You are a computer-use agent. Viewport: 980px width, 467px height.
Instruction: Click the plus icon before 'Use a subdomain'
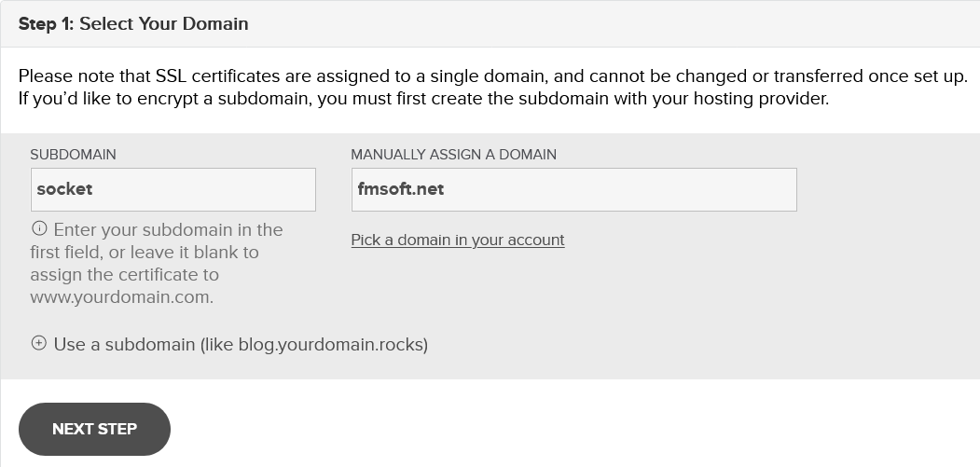[39, 343]
